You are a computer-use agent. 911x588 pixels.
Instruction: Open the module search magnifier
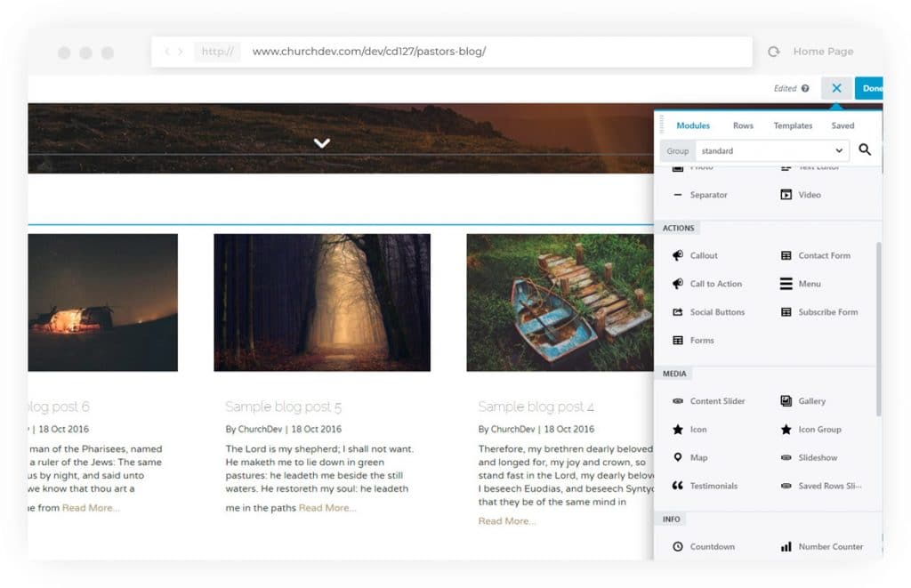click(865, 150)
